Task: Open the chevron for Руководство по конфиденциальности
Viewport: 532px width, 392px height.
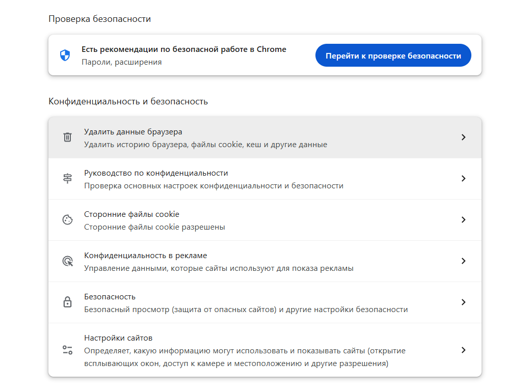Action: [463, 179]
